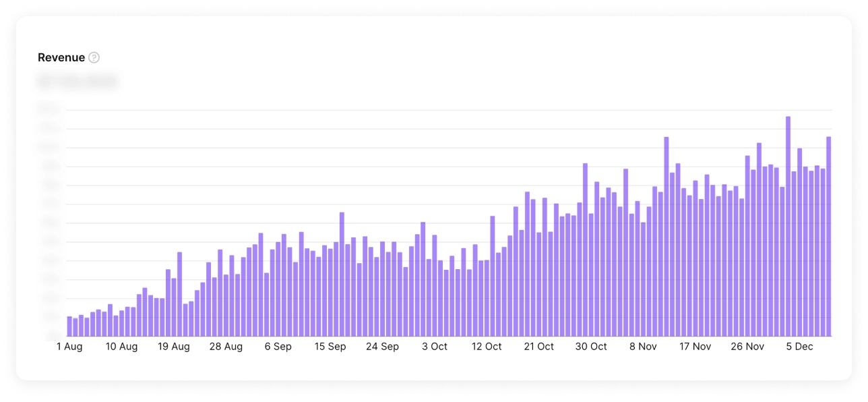Click a blurred y-axis value label
Image resolution: width=868 pixels, height=402 pixels.
click(x=47, y=165)
